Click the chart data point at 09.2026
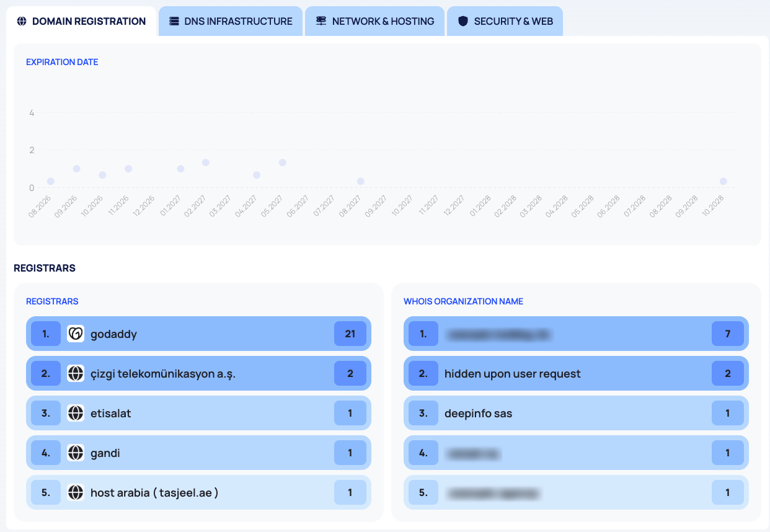Image resolution: width=770 pixels, height=532 pixels. pos(76,169)
